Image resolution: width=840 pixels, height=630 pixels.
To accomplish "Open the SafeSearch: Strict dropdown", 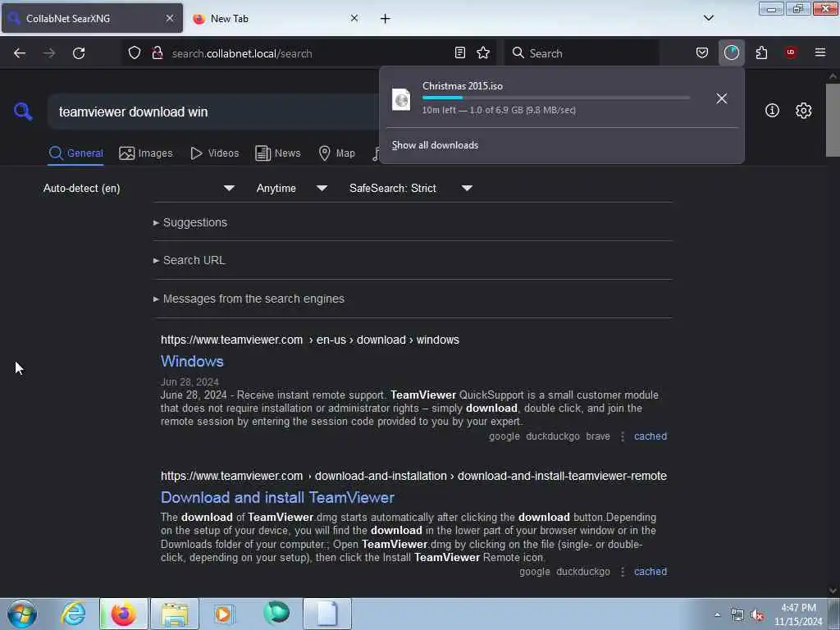I will click(x=411, y=188).
